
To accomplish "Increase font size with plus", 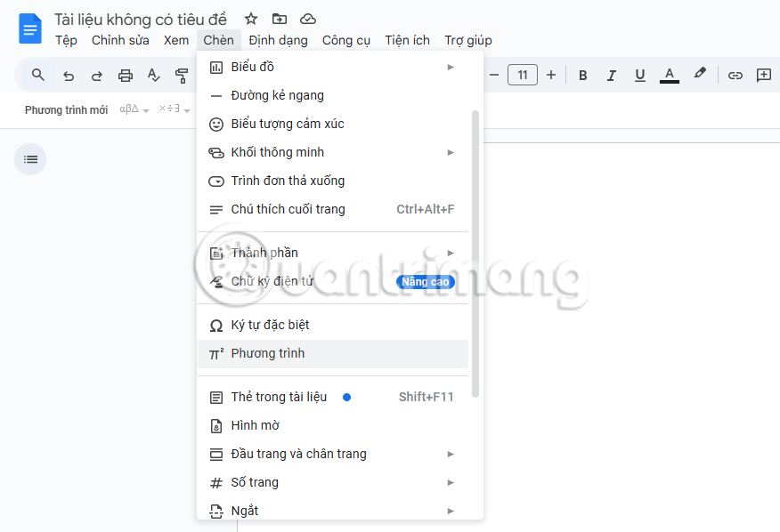I will [x=550, y=75].
